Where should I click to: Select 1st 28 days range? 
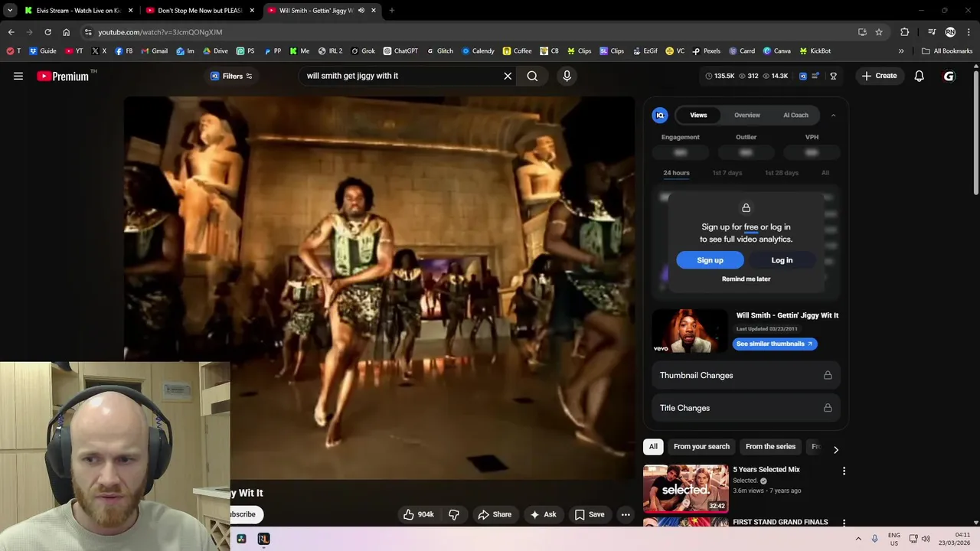point(782,173)
